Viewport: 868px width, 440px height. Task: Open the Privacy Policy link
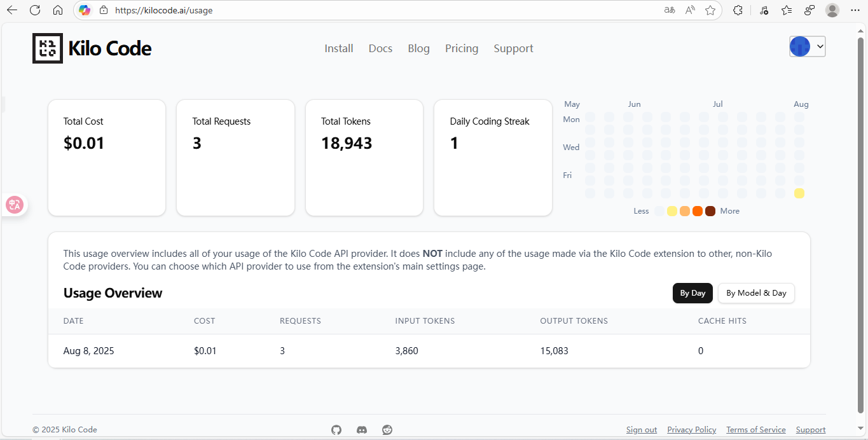tap(692, 430)
